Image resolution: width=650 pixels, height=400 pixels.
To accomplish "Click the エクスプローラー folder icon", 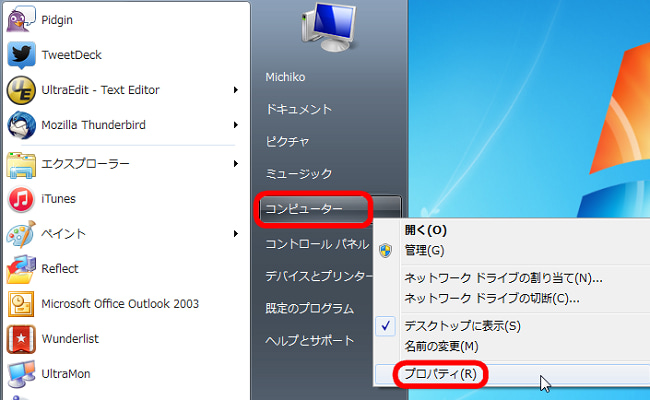I will pyautogui.click(x=21, y=165).
